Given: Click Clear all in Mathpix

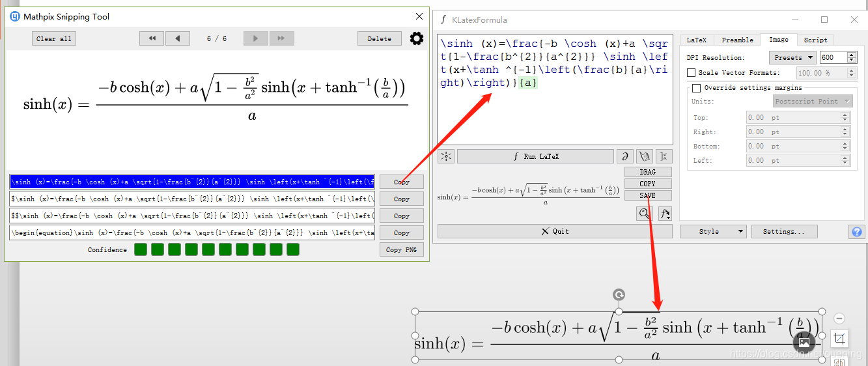Looking at the screenshot, I should tap(54, 38).
